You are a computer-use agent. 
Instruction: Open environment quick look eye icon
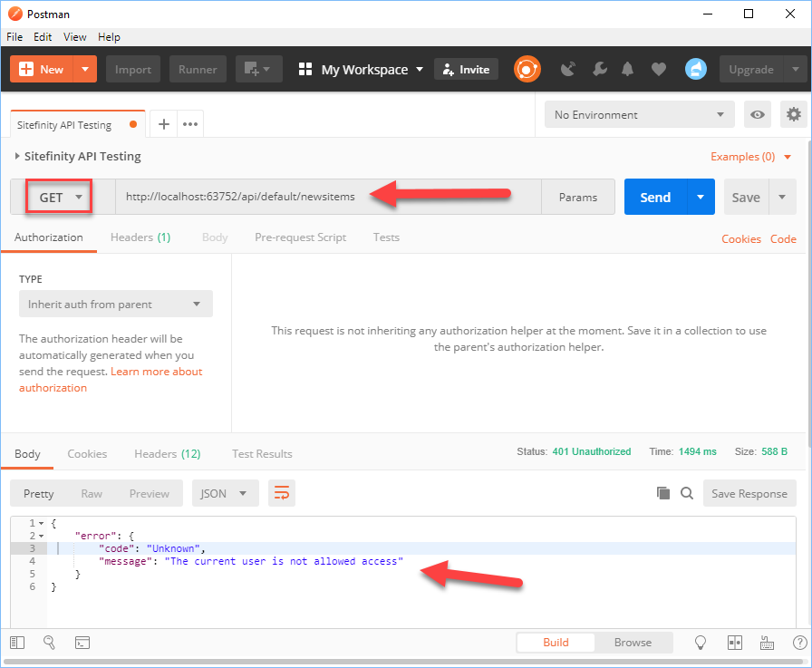758,114
